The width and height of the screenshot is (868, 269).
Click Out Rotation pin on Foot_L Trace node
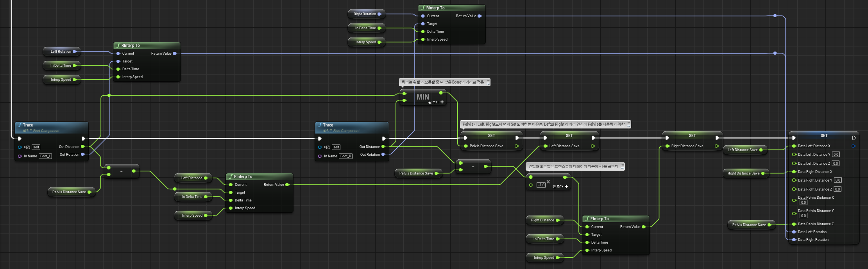[82, 155]
